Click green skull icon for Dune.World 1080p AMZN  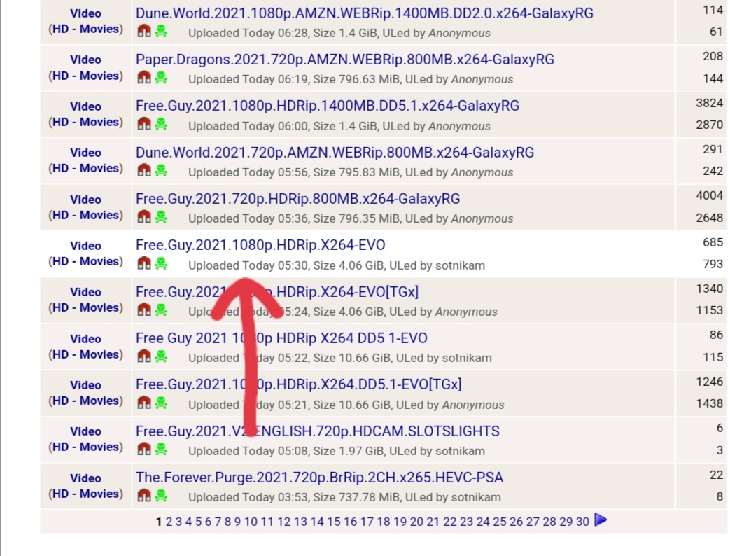point(161,32)
